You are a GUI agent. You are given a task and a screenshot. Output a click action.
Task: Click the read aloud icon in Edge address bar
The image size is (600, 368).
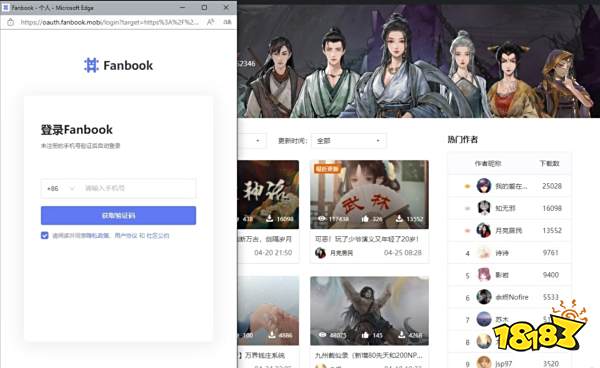tap(210, 22)
